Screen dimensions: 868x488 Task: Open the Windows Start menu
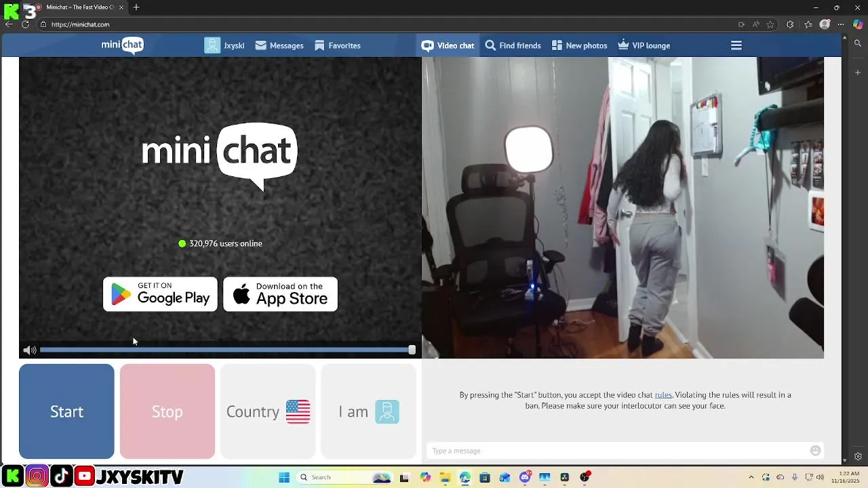(284, 477)
